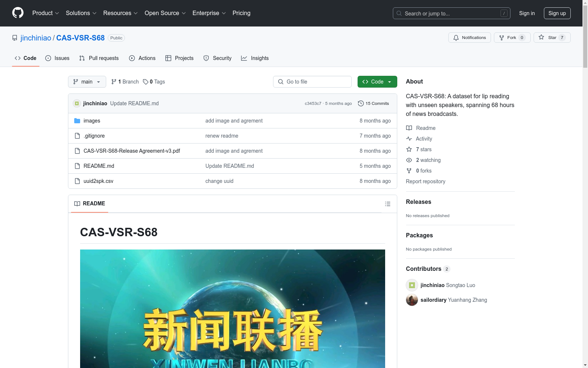The width and height of the screenshot is (588, 368).
Task: Click in the Search or jump to field
Action: point(451,13)
